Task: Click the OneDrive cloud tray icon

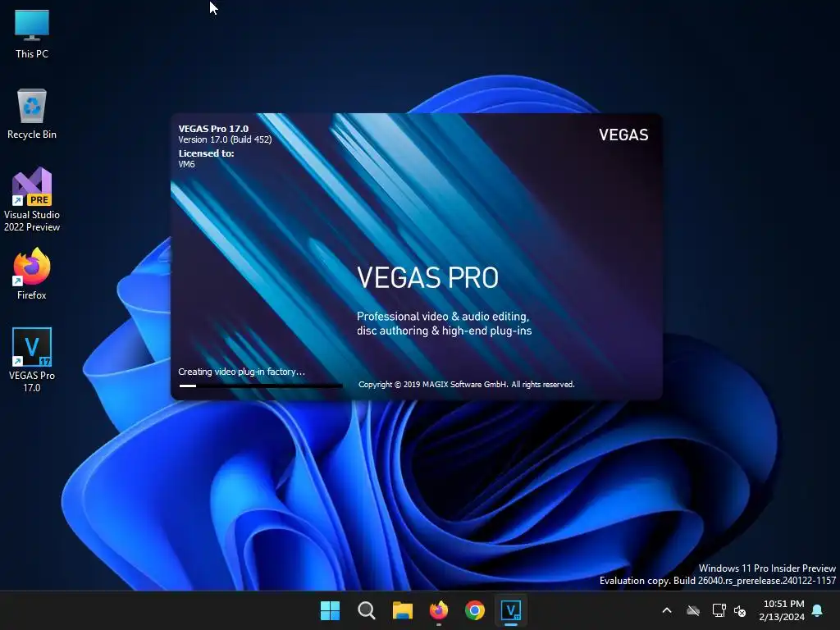Action: click(693, 610)
